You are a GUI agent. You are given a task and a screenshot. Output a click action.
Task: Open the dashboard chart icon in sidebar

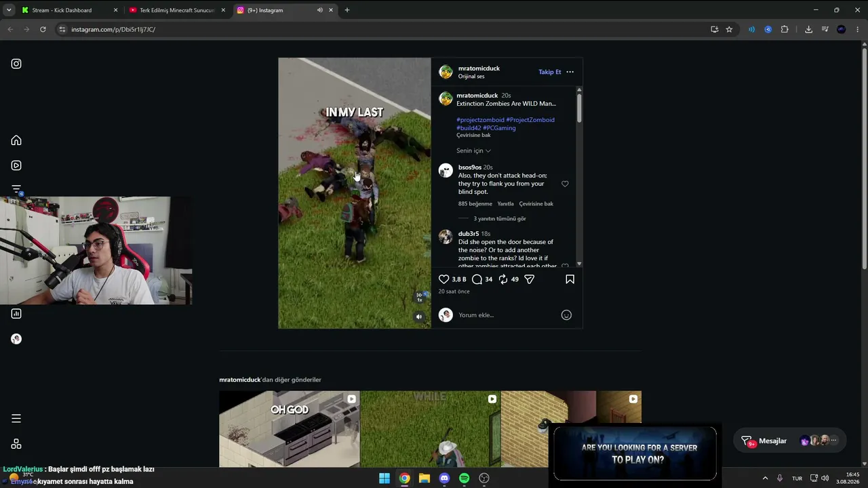16,314
